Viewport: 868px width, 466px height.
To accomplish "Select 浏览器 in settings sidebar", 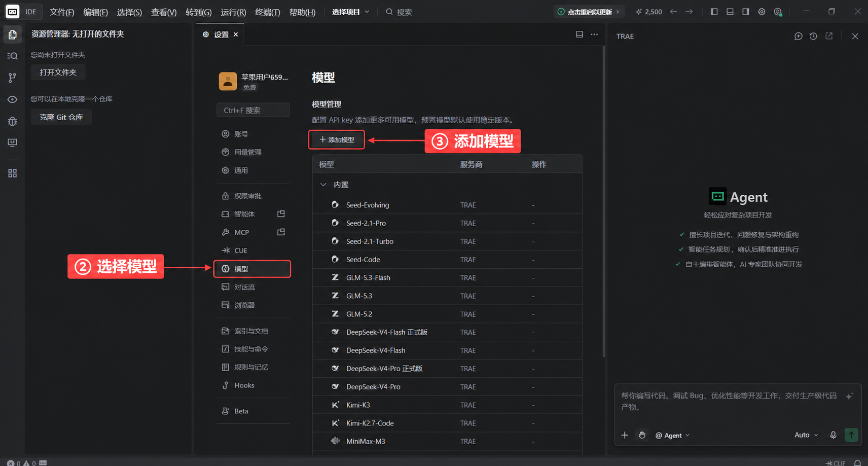I will 252,305.
